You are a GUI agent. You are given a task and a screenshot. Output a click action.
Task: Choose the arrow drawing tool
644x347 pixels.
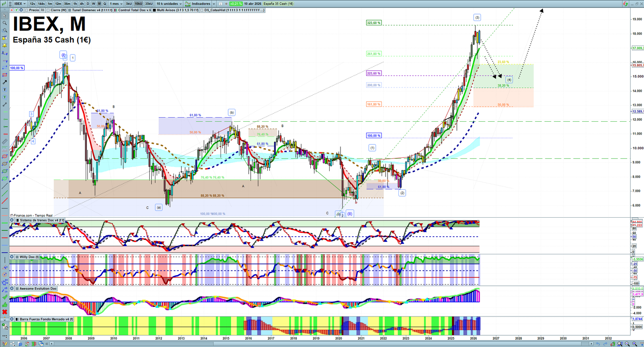tap(4, 82)
